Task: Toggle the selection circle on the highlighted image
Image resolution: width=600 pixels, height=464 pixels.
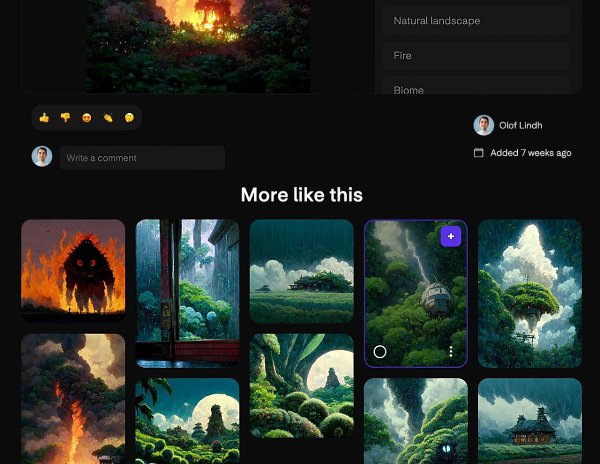Action: pos(380,351)
